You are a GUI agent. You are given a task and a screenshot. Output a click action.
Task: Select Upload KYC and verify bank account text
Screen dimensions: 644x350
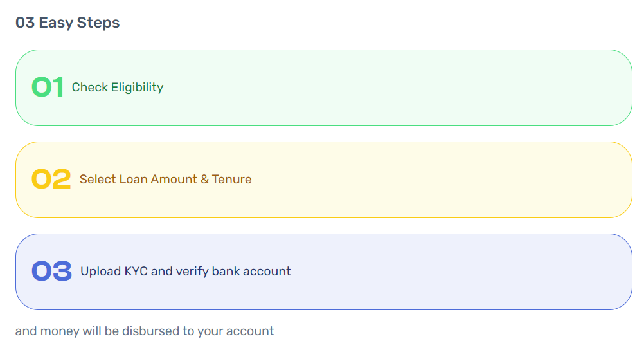tap(186, 271)
